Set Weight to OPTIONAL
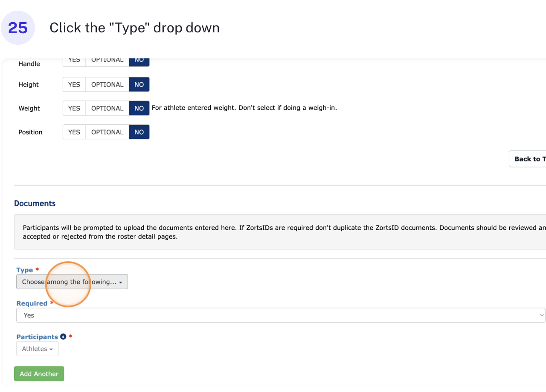 pos(107,108)
